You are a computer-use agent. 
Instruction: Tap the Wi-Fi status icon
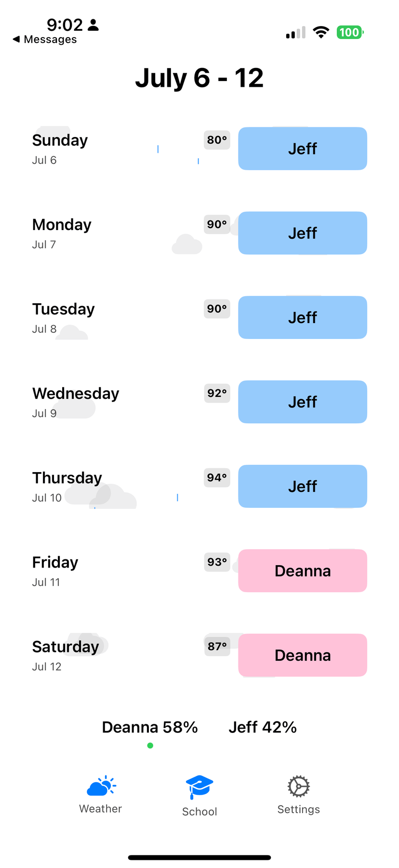tap(321, 32)
